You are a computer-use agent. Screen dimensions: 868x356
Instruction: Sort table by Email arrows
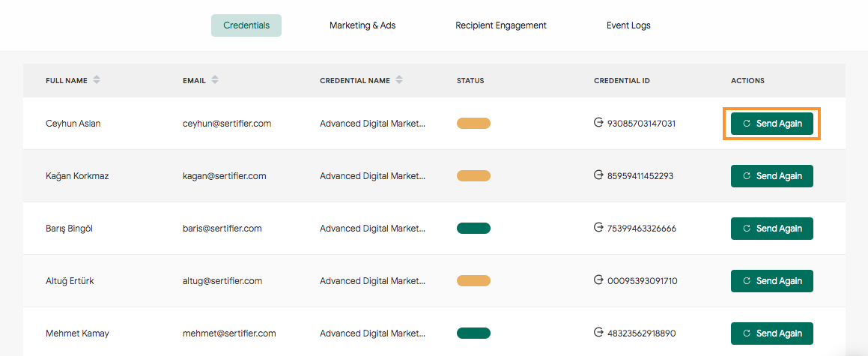[215, 80]
